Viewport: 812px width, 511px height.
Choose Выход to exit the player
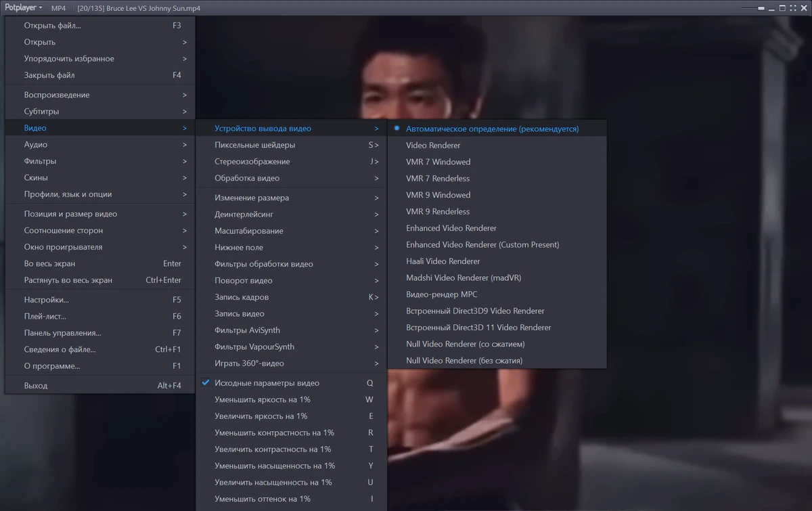(100, 386)
